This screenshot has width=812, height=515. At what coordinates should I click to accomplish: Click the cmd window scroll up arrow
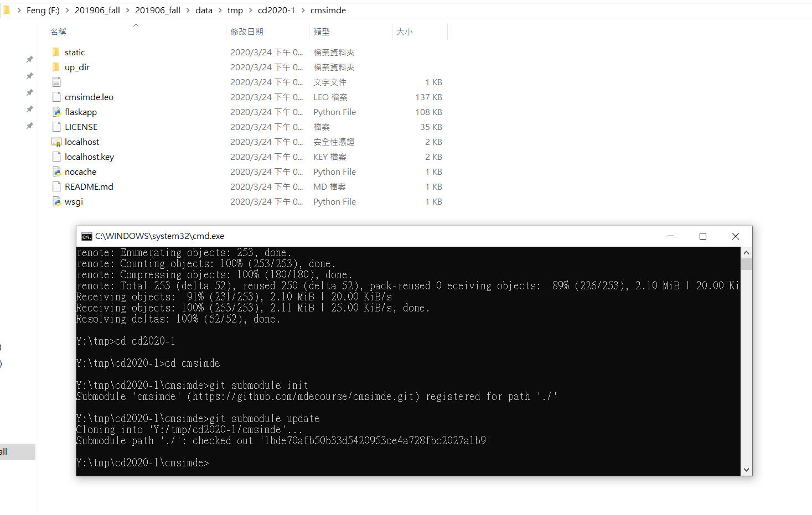tap(747, 252)
